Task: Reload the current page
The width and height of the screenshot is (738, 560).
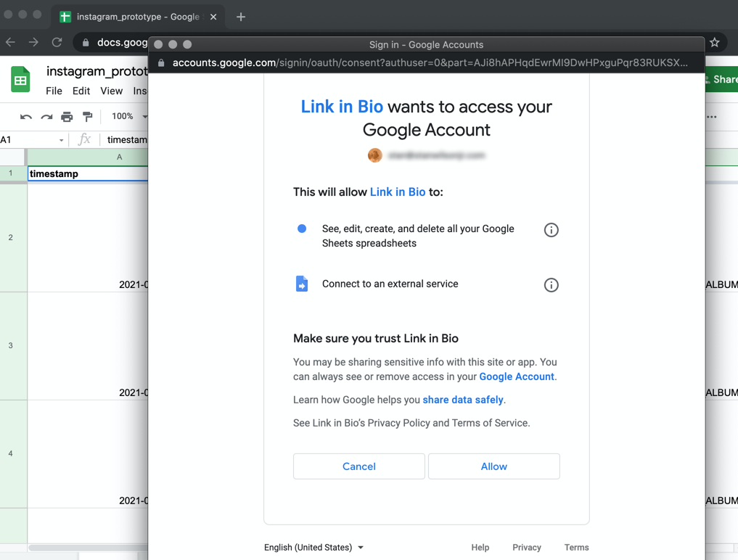Action: point(57,43)
